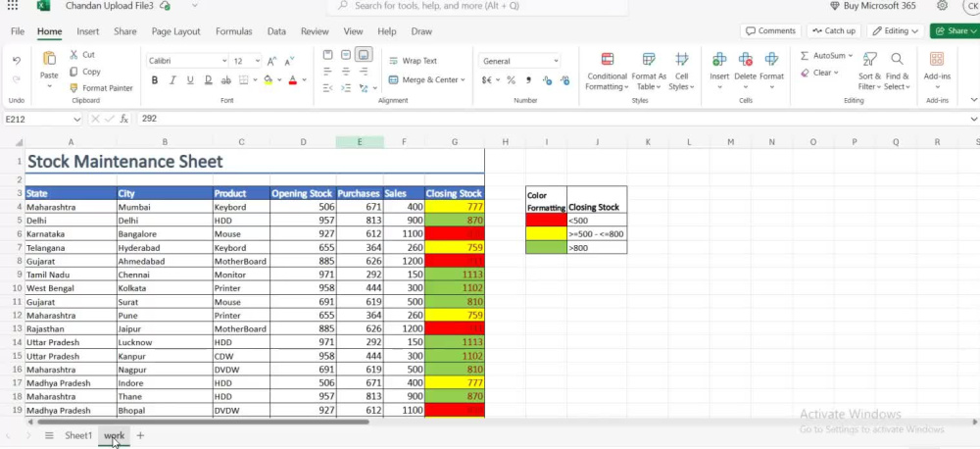Viewport: 980px width, 449px height.
Task: Toggle Underline formatting
Action: pos(190,80)
